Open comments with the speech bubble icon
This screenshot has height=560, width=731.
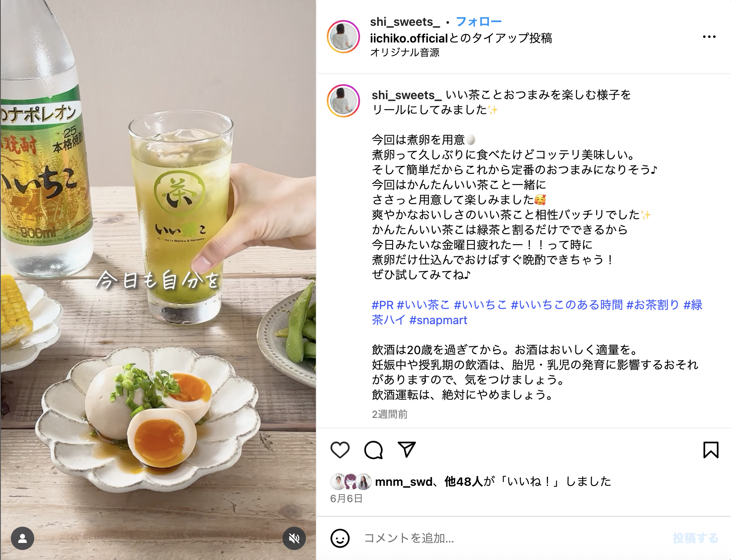coord(373,450)
